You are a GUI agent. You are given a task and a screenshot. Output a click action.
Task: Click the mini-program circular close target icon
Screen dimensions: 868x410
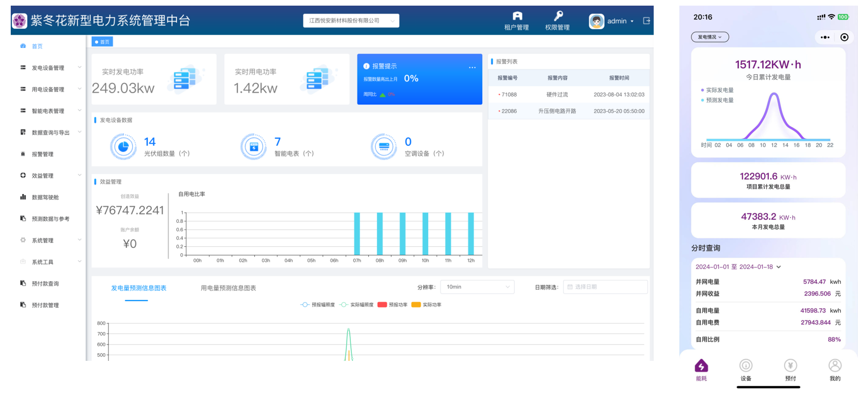click(x=844, y=37)
